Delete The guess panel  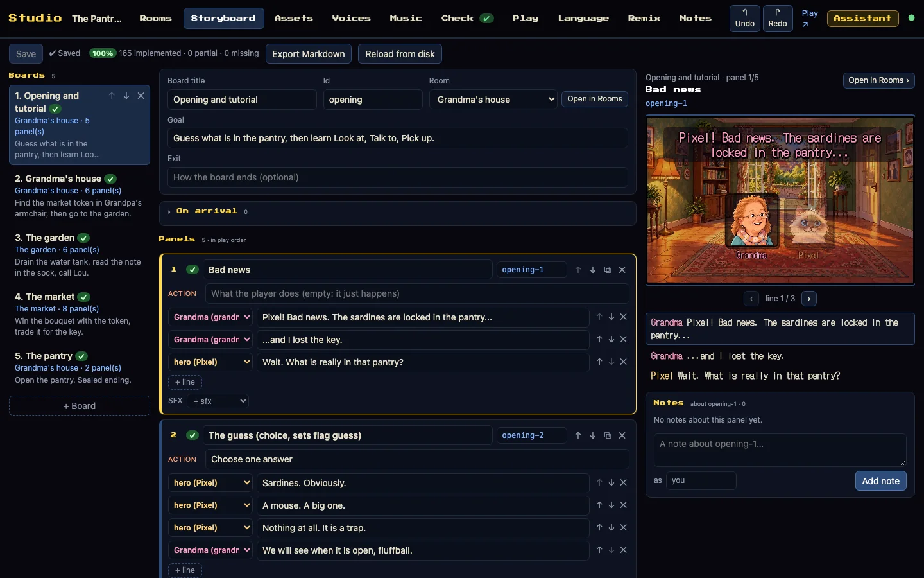coord(622,435)
